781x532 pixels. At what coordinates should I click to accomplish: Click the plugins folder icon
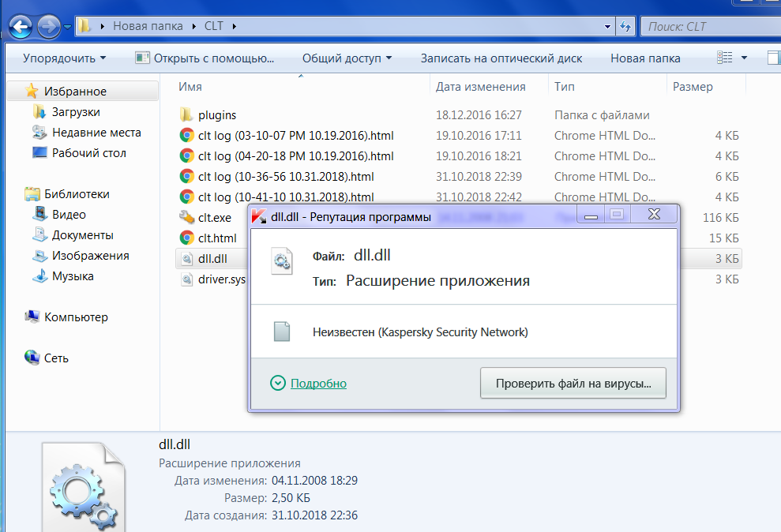click(x=186, y=114)
